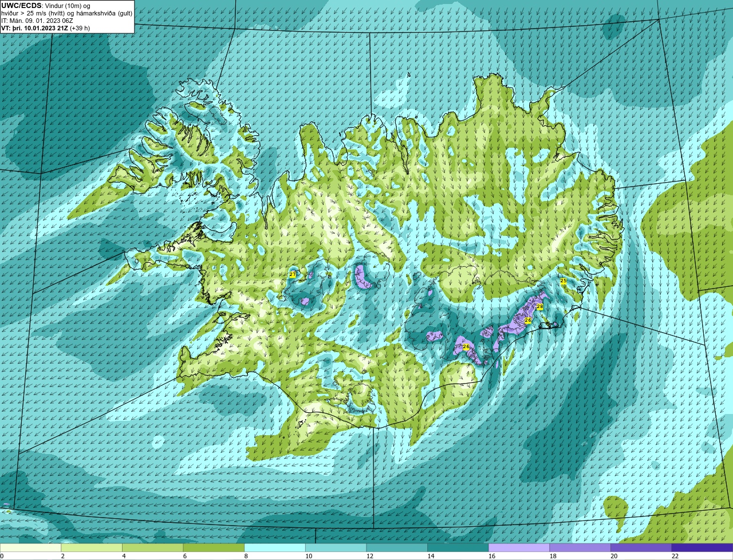
Task: Click the legend scale number 4
Action: (124, 555)
